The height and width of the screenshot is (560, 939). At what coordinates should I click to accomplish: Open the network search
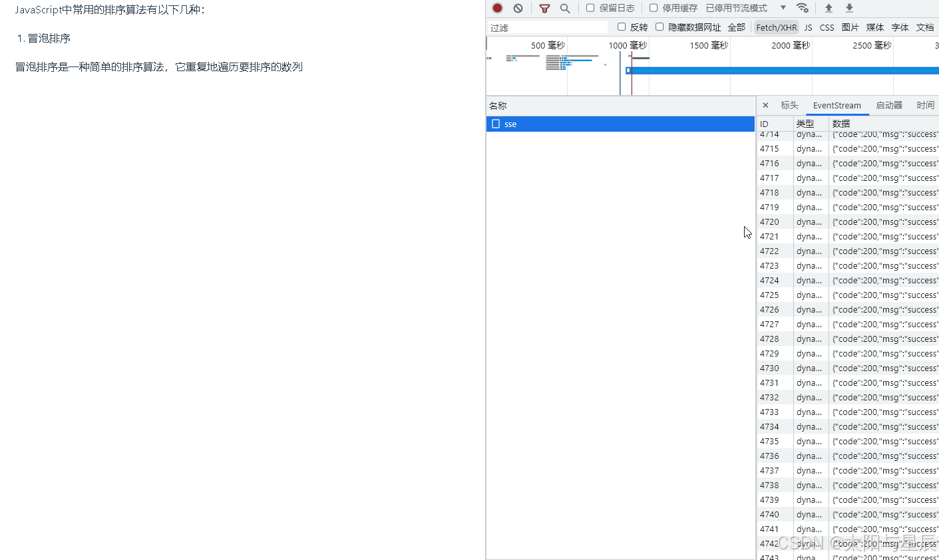pyautogui.click(x=565, y=8)
